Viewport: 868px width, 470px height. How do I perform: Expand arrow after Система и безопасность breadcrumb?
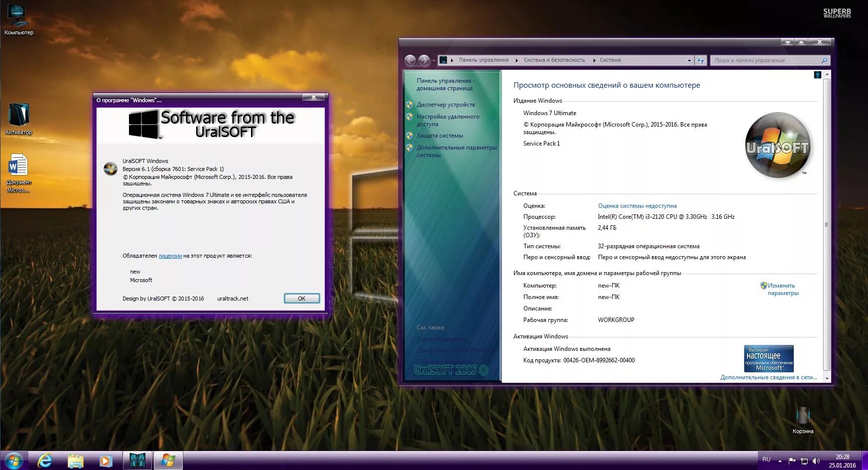pyautogui.click(x=594, y=60)
